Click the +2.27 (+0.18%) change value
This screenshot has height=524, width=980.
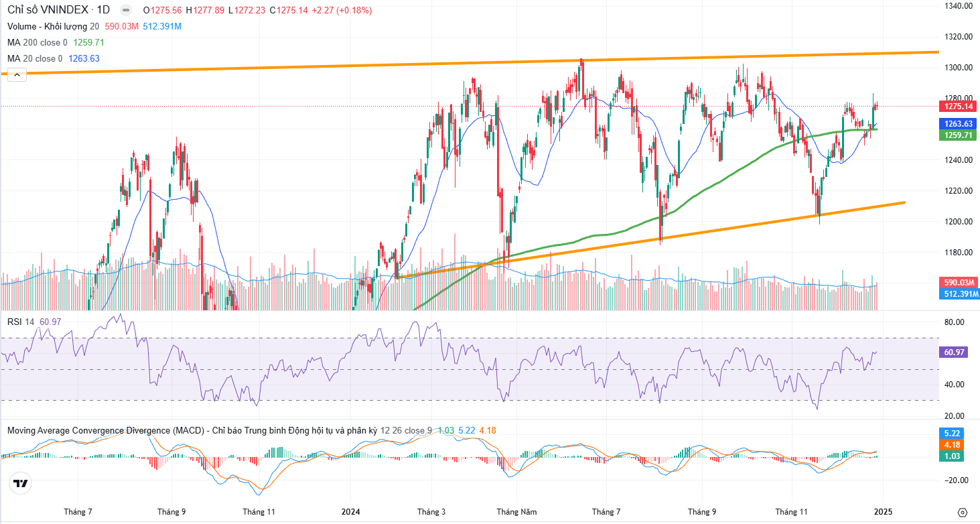coord(342,10)
